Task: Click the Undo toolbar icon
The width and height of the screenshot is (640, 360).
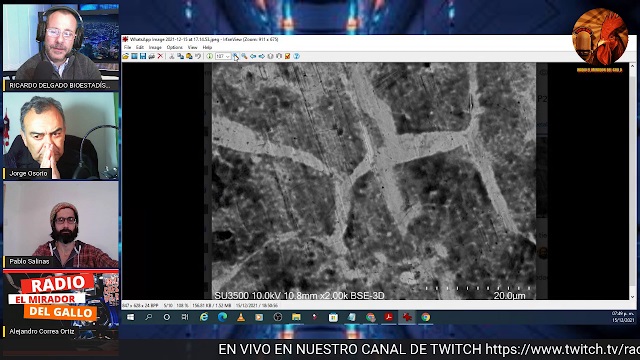Action: click(x=198, y=56)
